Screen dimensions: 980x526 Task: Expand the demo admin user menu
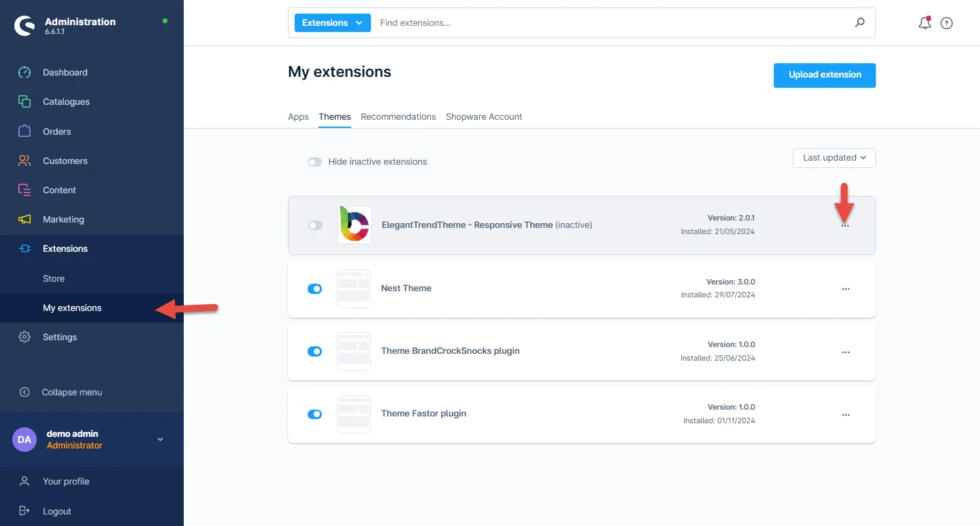point(161,440)
